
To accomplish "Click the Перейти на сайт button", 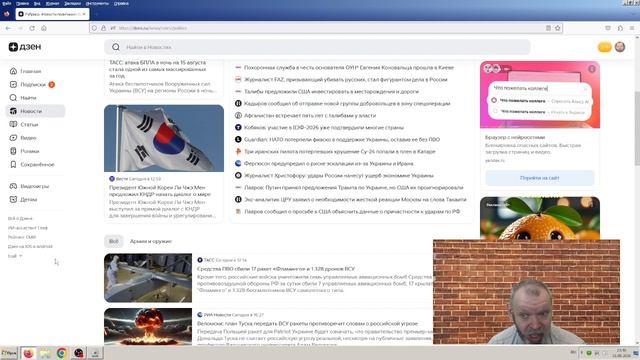I will tap(540, 178).
